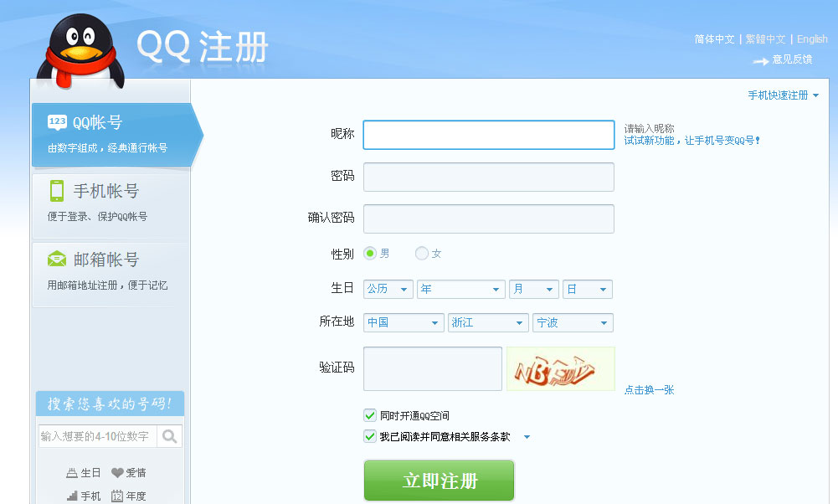Image resolution: width=838 pixels, height=504 pixels.
Task: Select the 男 gender radio button
Action: (370, 254)
